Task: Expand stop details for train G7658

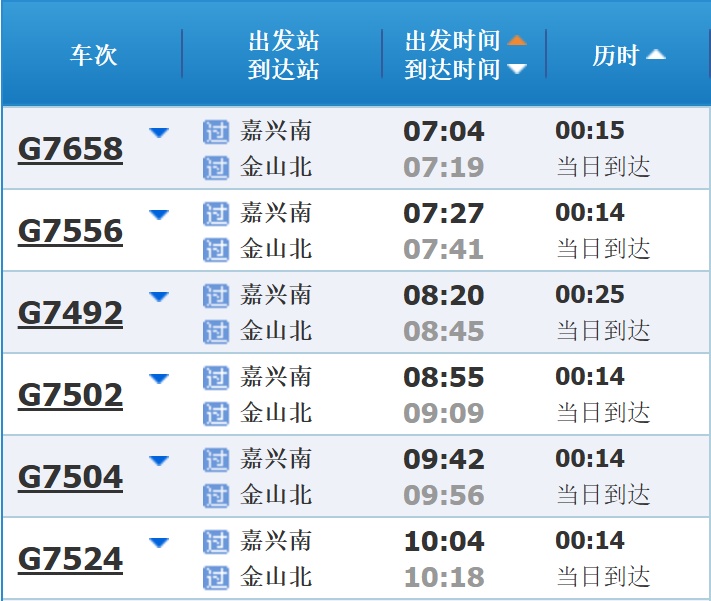Action: 159,132
